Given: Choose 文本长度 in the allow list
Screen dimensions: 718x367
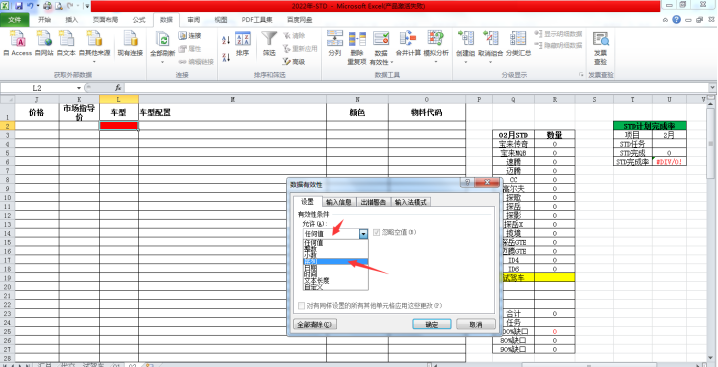Looking at the screenshot, I should (336, 280).
